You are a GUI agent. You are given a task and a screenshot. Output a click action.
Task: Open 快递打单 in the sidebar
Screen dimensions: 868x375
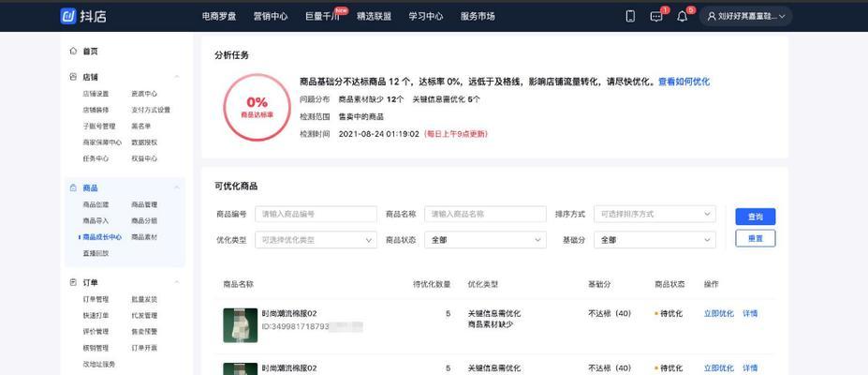pyautogui.click(x=96, y=315)
